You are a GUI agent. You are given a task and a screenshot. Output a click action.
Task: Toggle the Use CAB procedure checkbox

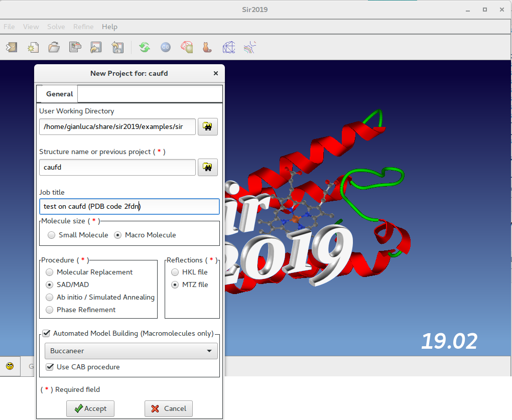point(50,367)
